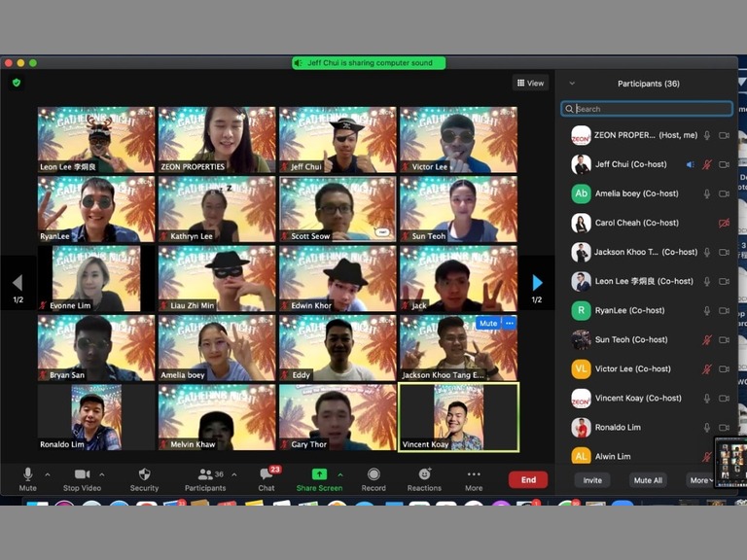
Task: Toggle Amelia boey's microphone in participants list
Action: 707,193
